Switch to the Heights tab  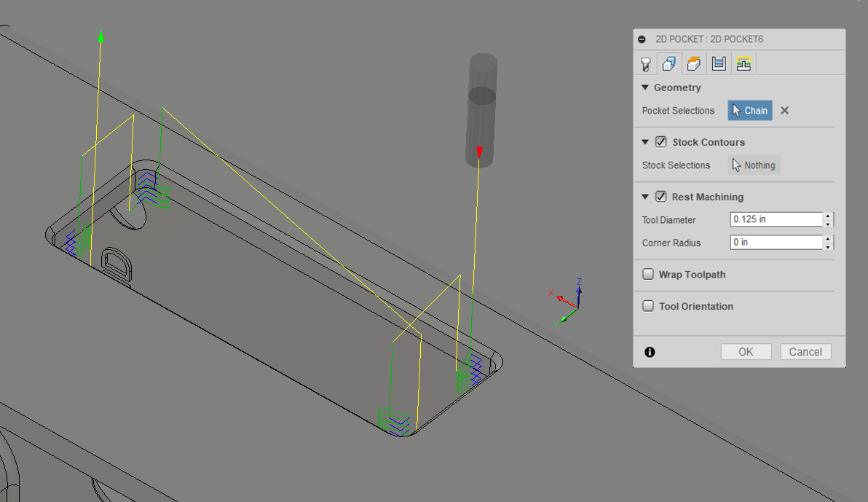(x=693, y=63)
